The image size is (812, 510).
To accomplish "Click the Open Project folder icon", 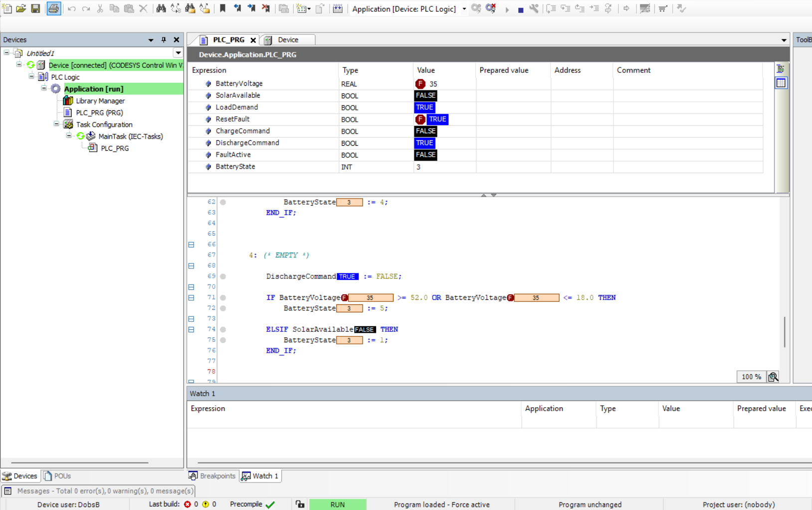I will click(x=21, y=8).
